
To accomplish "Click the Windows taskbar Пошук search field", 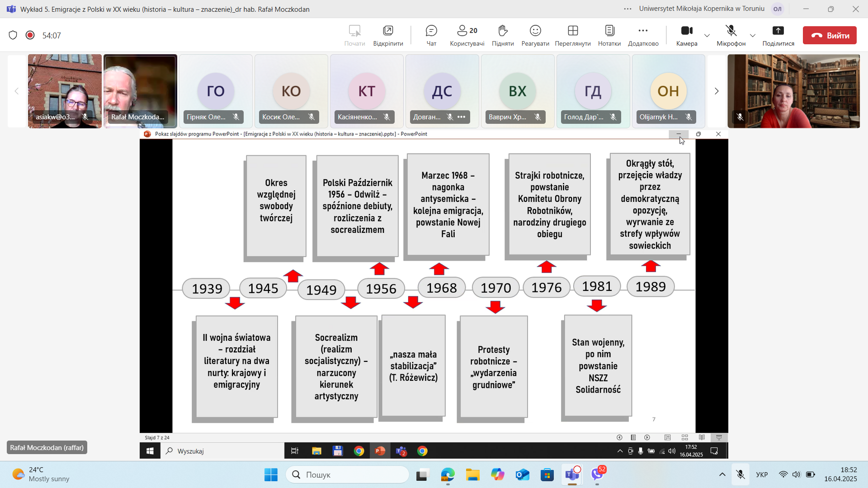I will 348,474.
